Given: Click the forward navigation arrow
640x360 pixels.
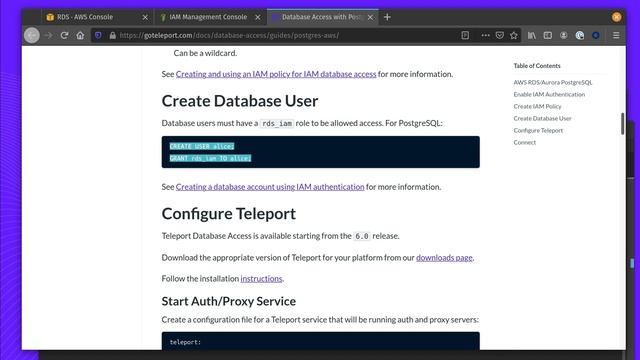Looking at the screenshot, I should point(49,35).
